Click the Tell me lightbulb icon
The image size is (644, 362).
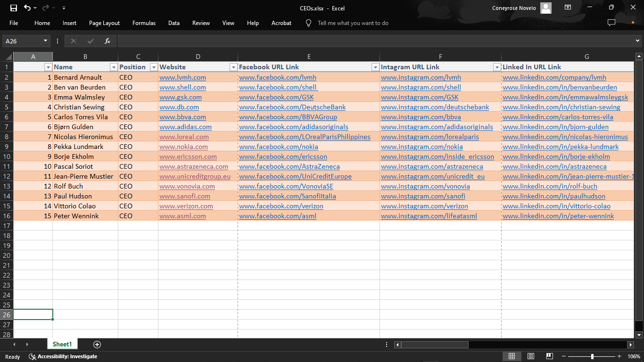pyautogui.click(x=309, y=23)
